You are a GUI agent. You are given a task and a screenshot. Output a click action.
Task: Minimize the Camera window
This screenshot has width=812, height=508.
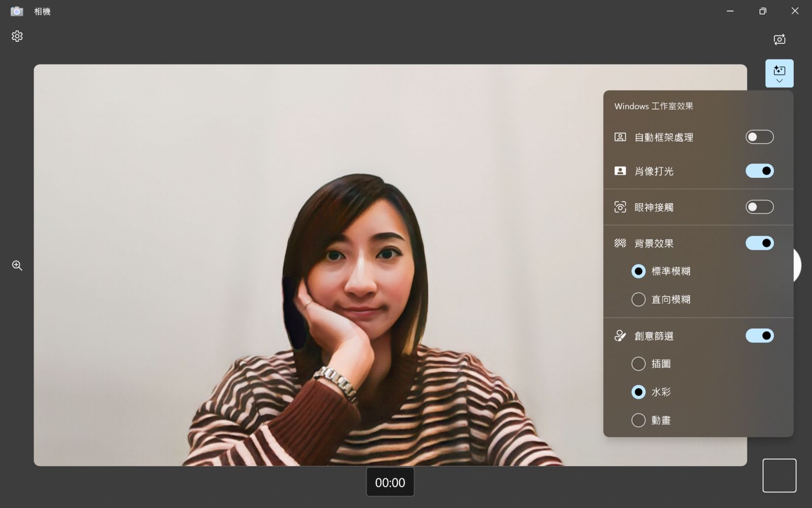pyautogui.click(x=730, y=11)
